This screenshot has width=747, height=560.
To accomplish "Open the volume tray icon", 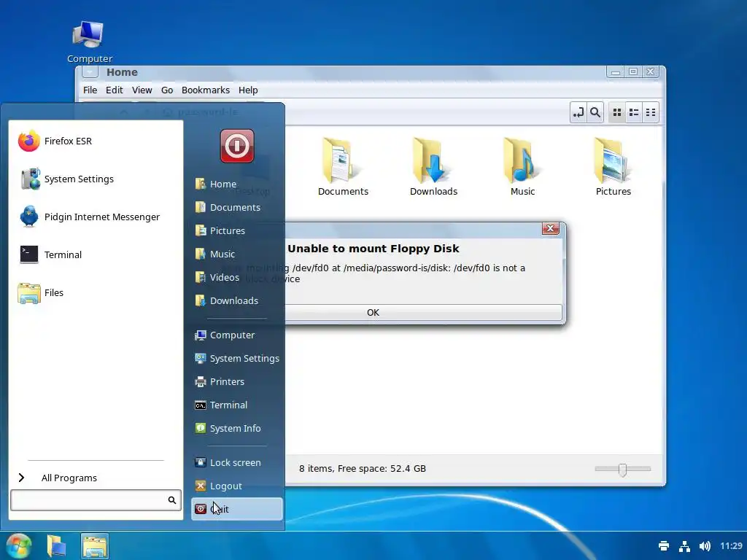I will 705,545.
